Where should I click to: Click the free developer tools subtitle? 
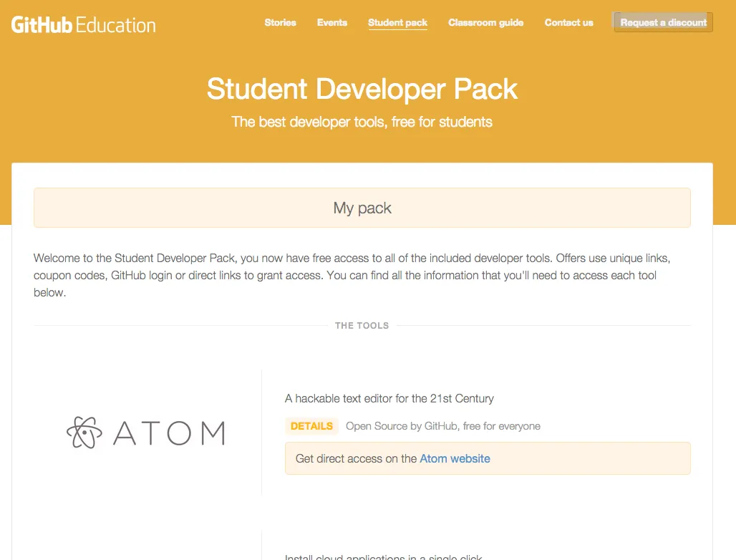(362, 122)
